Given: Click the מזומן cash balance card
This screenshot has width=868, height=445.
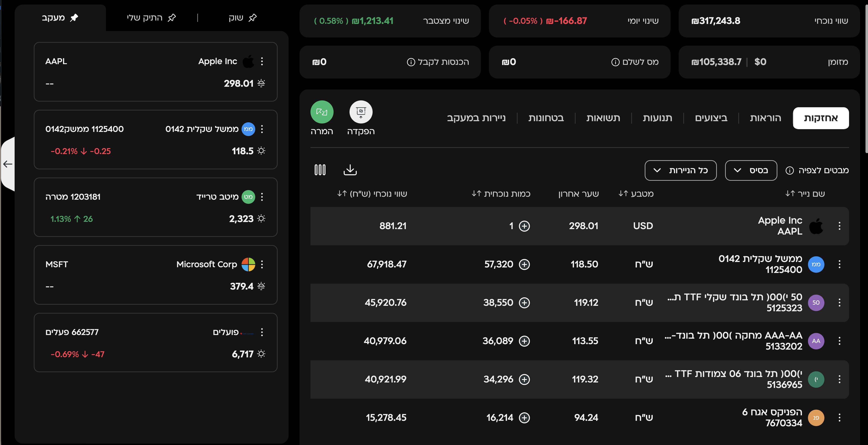Looking at the screenshot, I should 769,62.
